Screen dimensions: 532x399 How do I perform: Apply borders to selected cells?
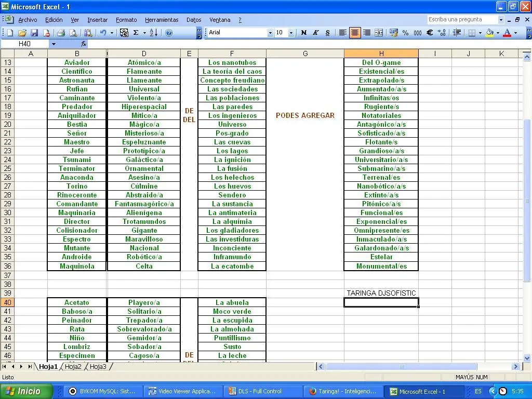coord(472,33)
